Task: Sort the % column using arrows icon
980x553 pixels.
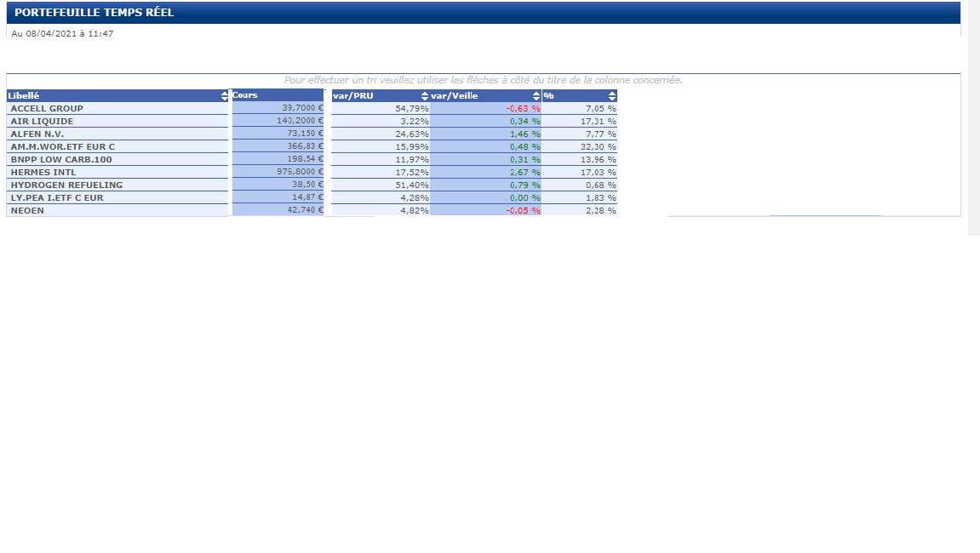Action: pyautogui.click(x=612, y=95)
